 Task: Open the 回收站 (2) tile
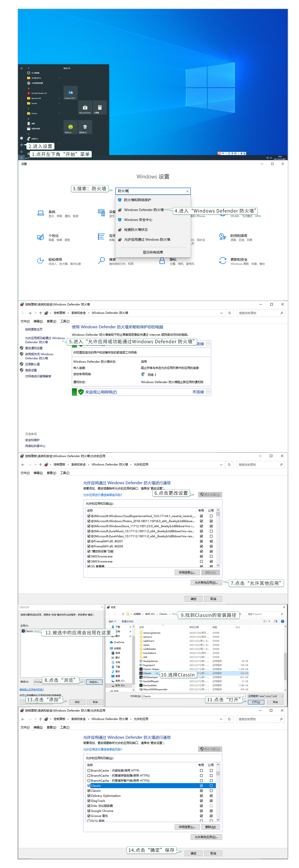tap(85, 127)
